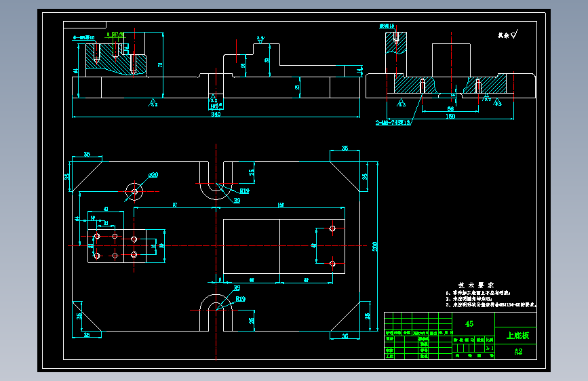Click the 35 chamfer dimension at top-left corner

87,154
